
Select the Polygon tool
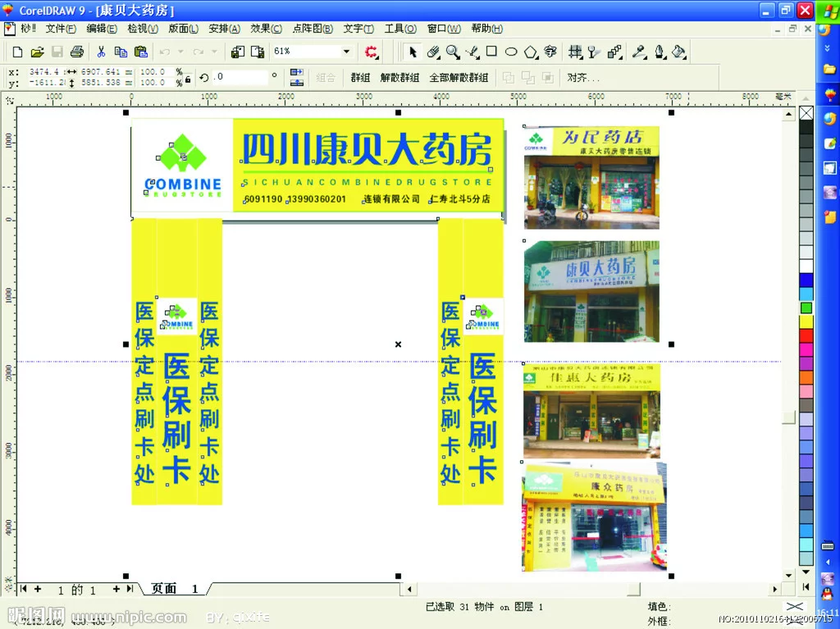tap(531, 52)
